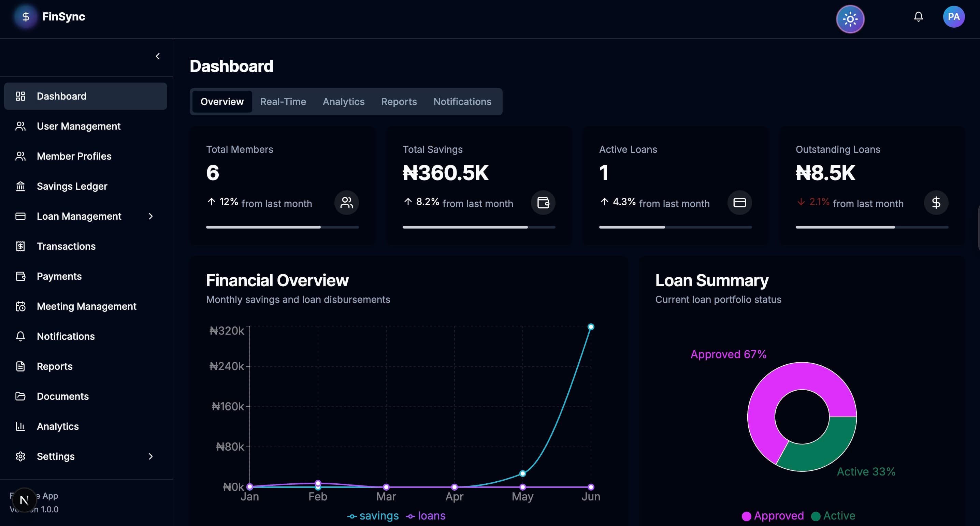
Task: Click the Payments wallet icon
Action: (20, 276)
